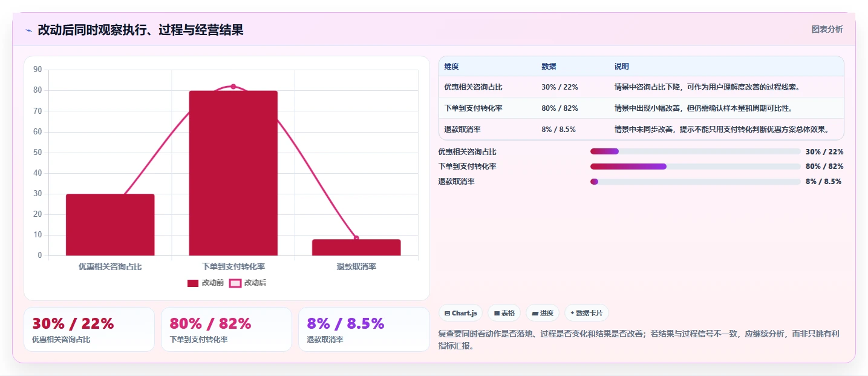Screen dimensions: 868x376
Task: Toggle the 改动后 legend swatch
Action: (x=235, y=283)
